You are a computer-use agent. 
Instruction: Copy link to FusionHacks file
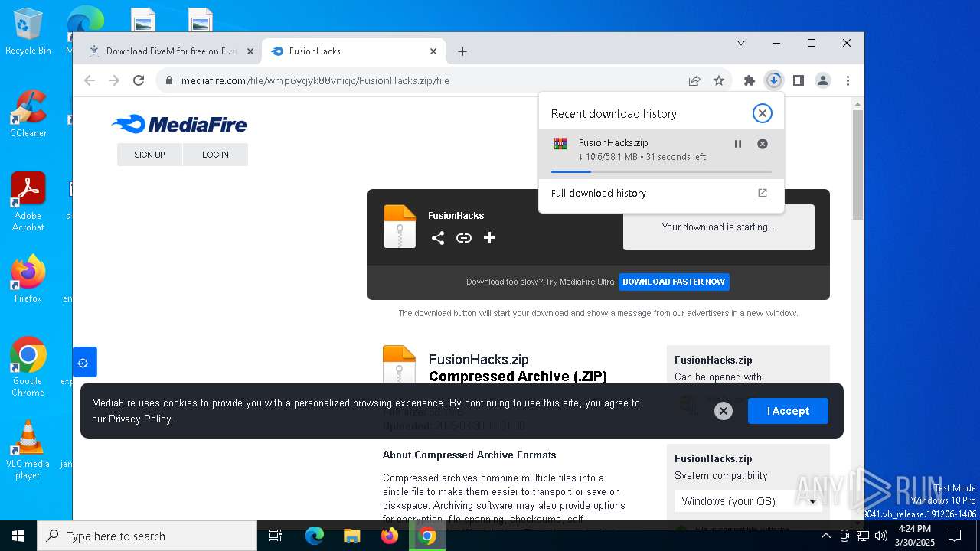click(464, 238)
